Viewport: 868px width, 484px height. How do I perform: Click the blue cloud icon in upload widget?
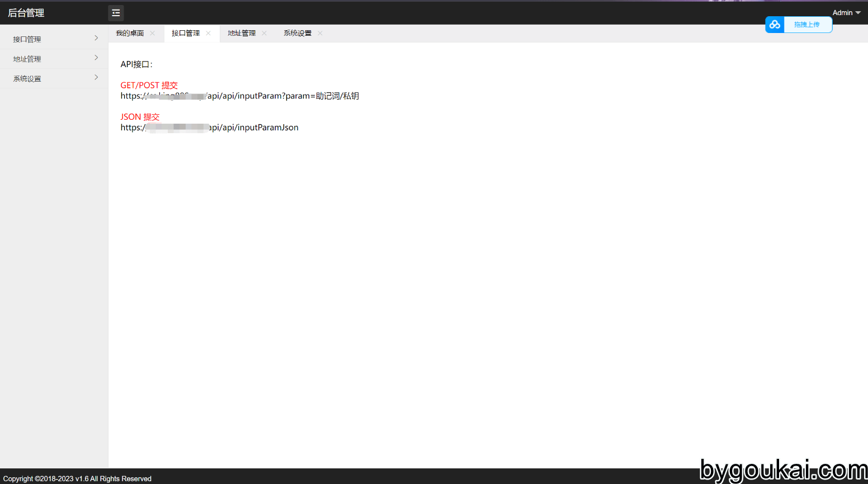(x=775, y=25)
